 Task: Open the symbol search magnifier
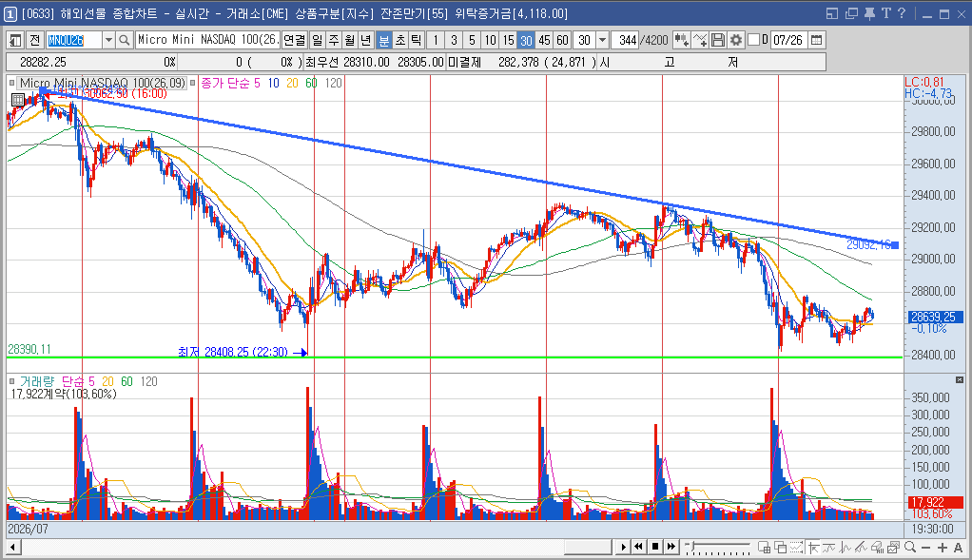pyautogui.click(x=124, y=40)
